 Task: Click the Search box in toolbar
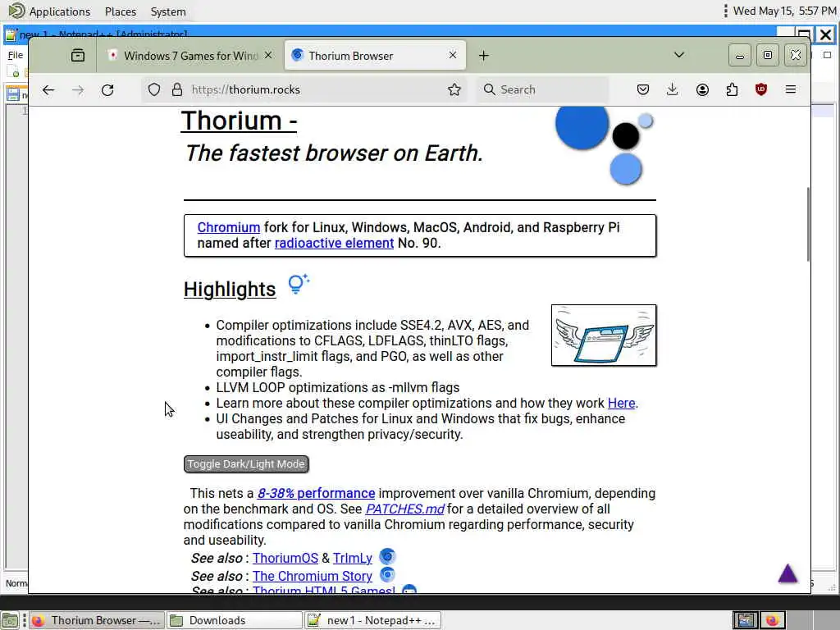(543, 89)
